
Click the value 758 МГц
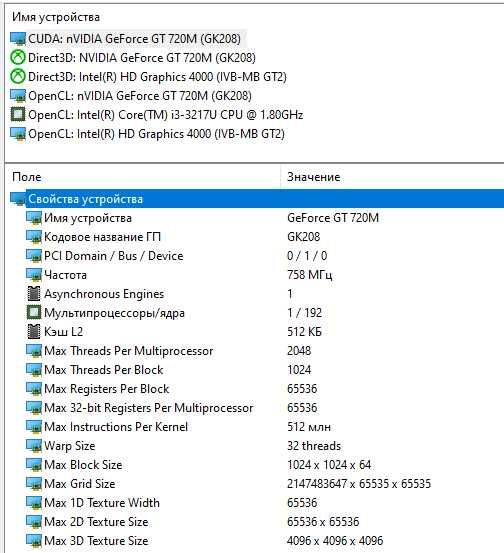tap(309, 275)
